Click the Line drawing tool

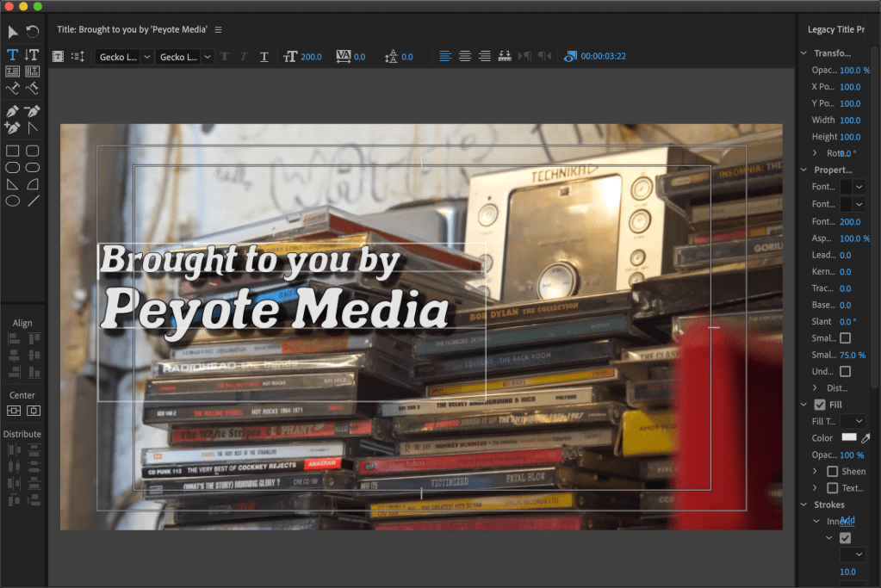33,201
